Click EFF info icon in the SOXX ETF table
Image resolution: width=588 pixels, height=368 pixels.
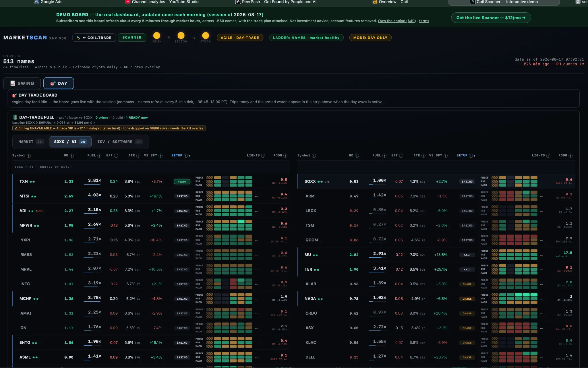401,156
